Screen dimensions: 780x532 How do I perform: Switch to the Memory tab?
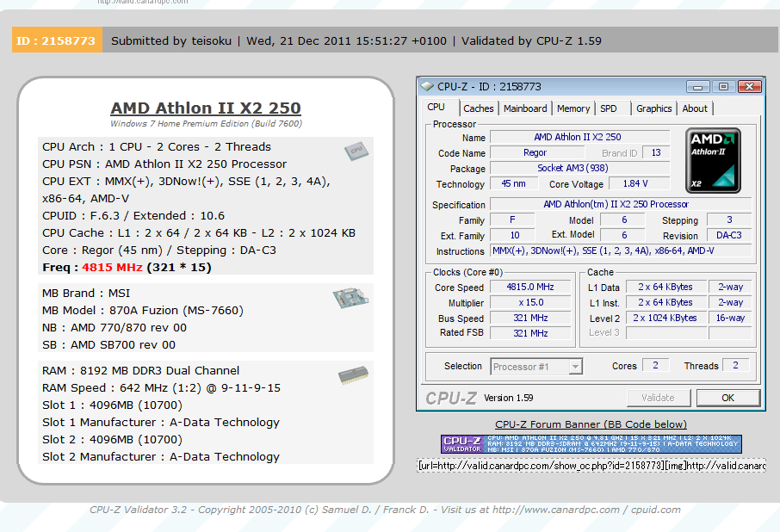573,108
